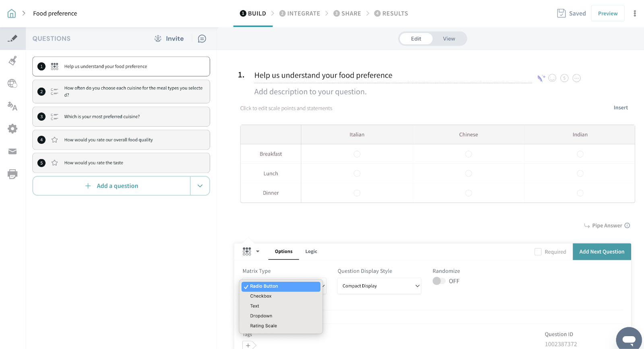Turn on the Randomize toggle
644x349 pixels.
(439, 281)
